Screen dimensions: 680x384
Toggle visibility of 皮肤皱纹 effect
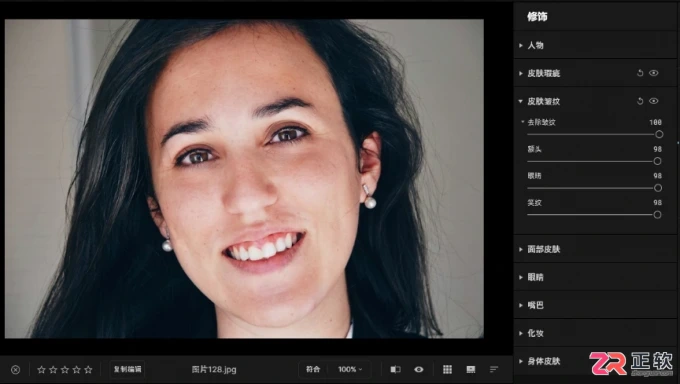click(654, 101)
